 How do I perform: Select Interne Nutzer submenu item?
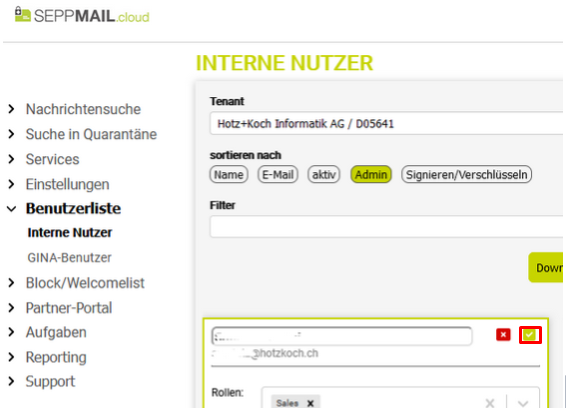point(70,233)
